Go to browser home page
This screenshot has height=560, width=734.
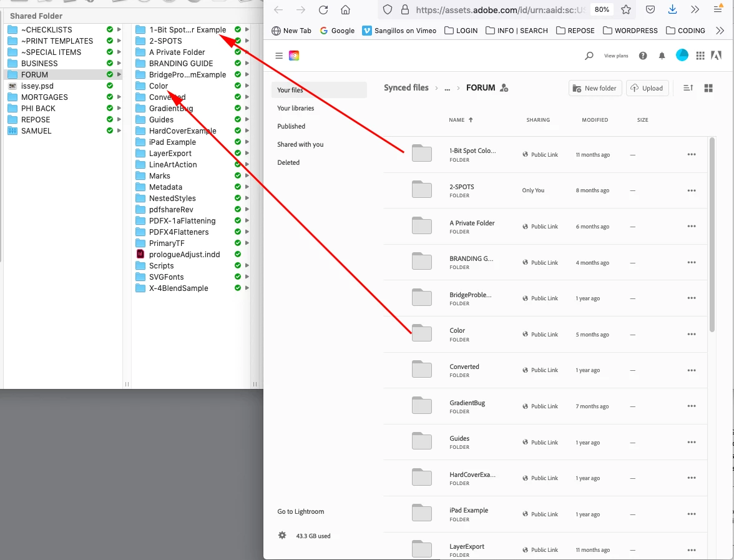(346, 9)
